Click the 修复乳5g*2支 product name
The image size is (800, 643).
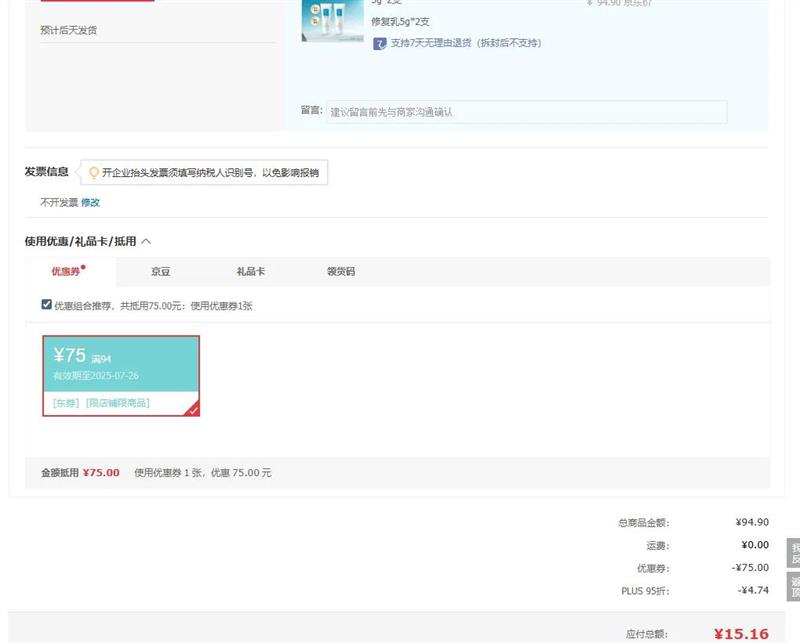point(400,21)
